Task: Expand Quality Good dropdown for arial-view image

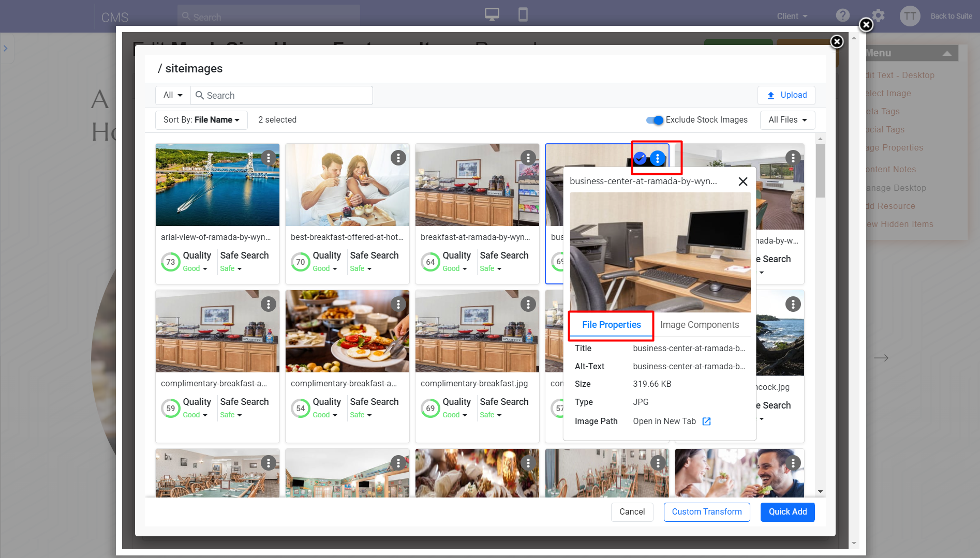Action: (195, 269)
